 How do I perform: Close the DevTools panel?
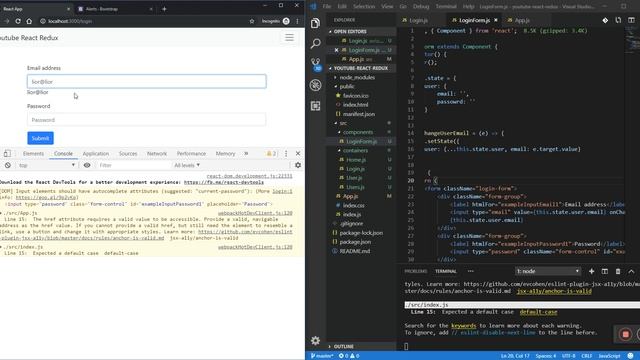tap(298, 153)
